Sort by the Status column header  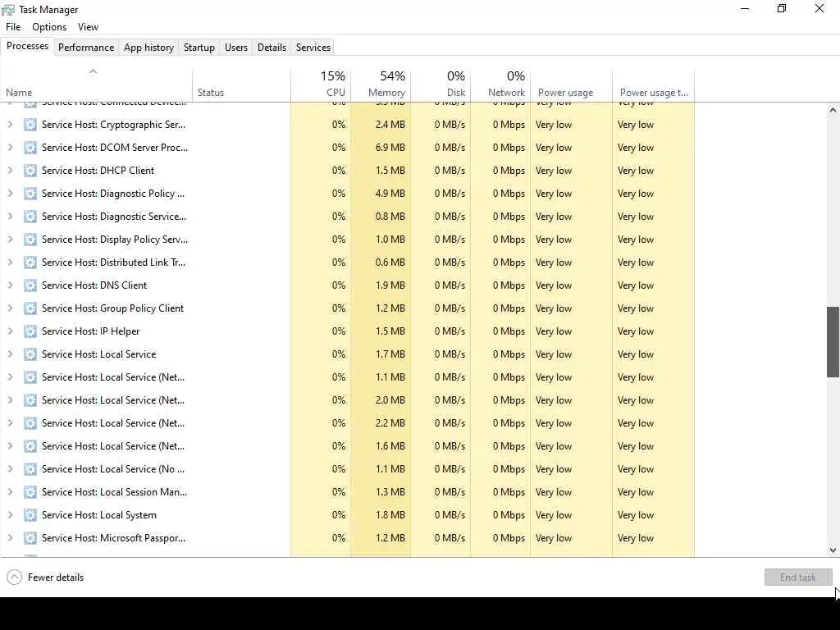(241, 84)
